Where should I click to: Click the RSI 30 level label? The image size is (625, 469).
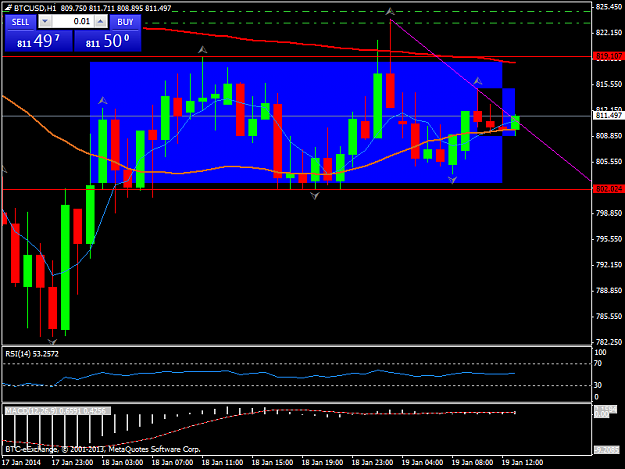click(598, 385)
